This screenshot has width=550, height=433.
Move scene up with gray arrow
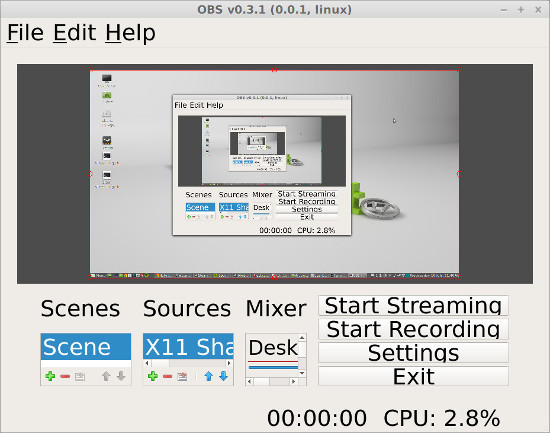[106, 376]
